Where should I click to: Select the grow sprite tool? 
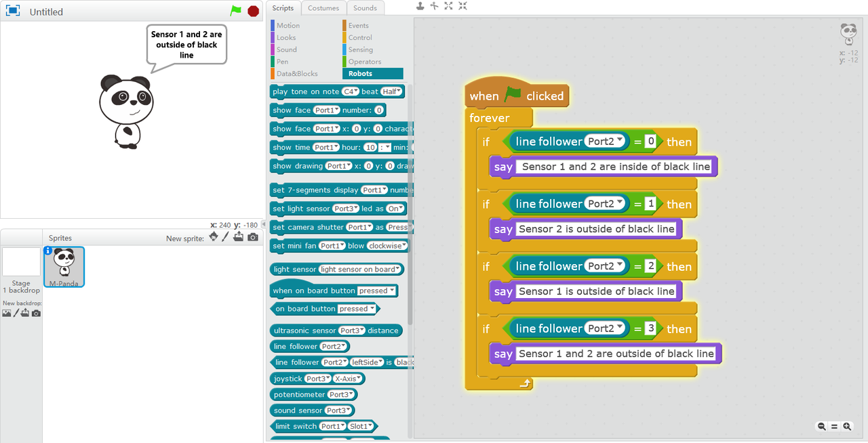(x=448, y=6)
